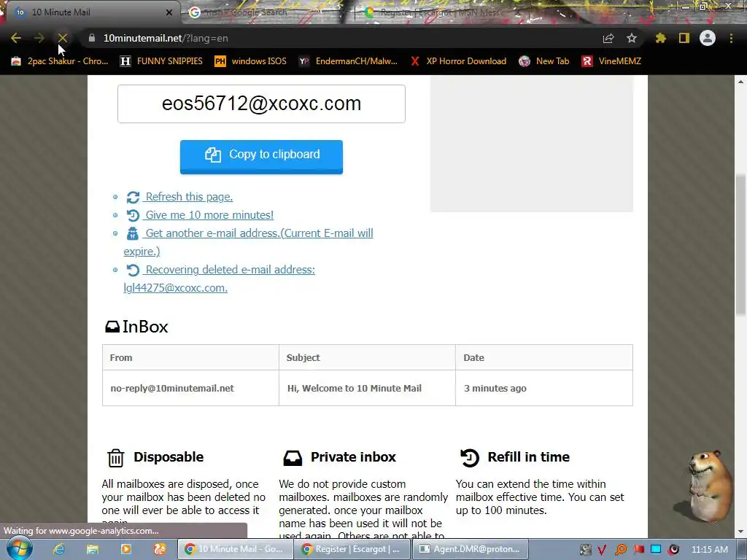Viewport: 747px width, 560px height.
Task: Click the address bar URL
Action: point(166,38)
